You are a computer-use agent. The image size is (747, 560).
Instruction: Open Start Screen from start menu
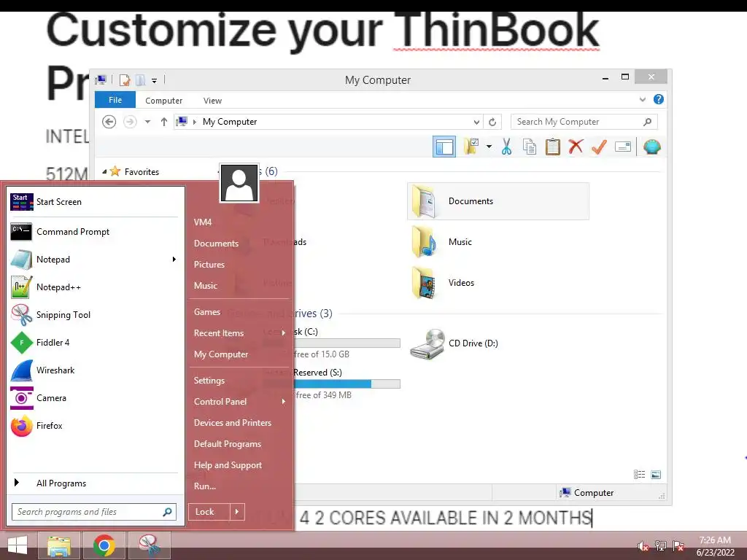pos(94,202)
